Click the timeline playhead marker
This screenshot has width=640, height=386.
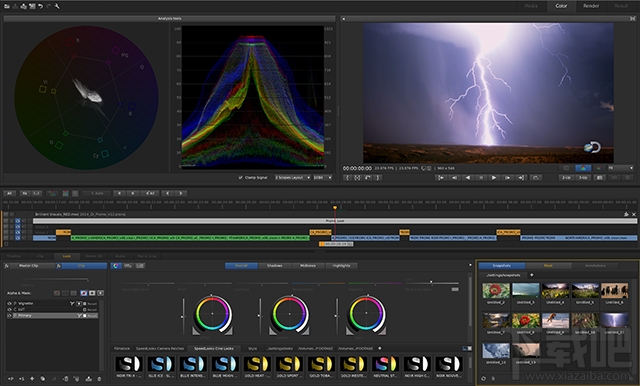point(335,208)
